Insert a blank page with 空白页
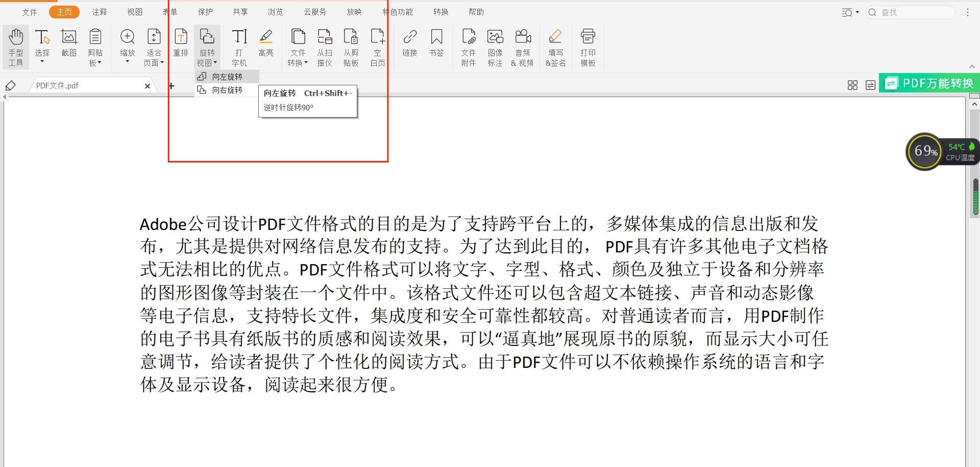The width and height of the screenshot is (980, 467). (x=377, y=46)
